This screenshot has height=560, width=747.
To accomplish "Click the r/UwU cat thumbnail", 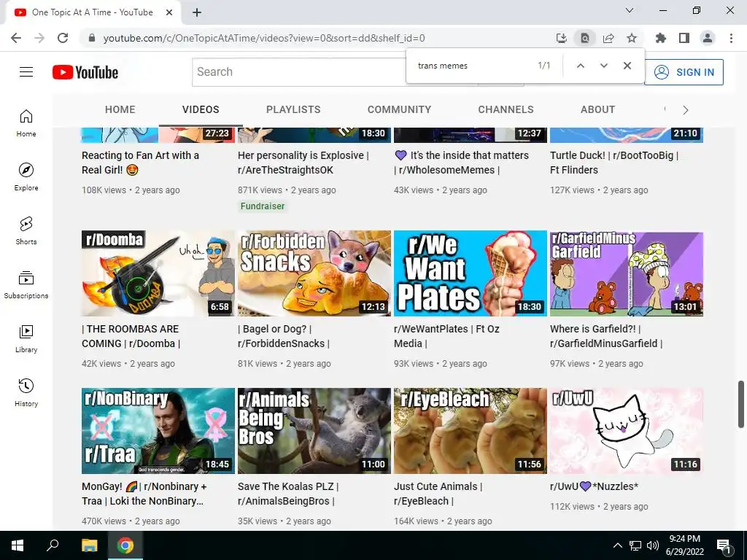I will 627,431.
